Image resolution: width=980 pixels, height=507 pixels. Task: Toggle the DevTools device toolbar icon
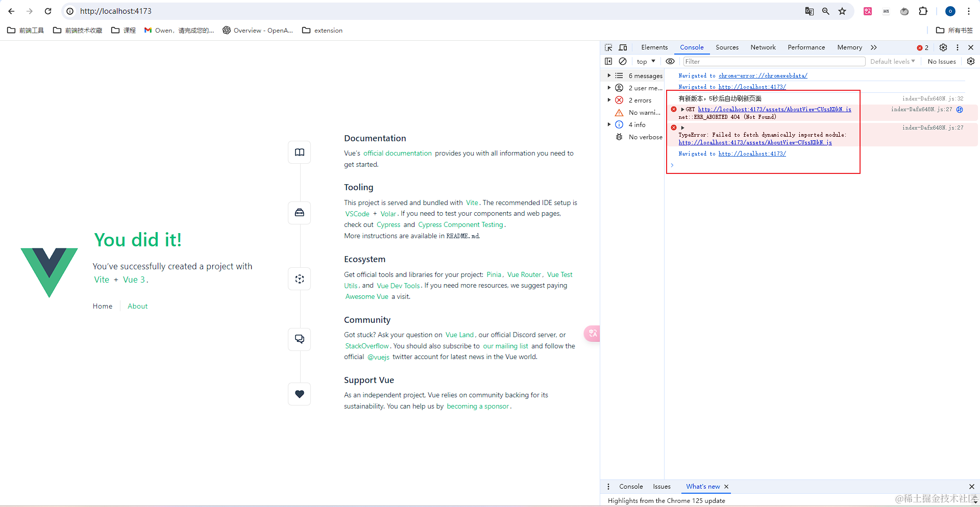623,47
